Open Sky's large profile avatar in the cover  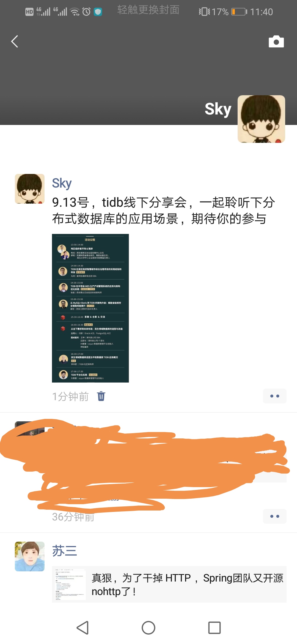coord(261,119)
